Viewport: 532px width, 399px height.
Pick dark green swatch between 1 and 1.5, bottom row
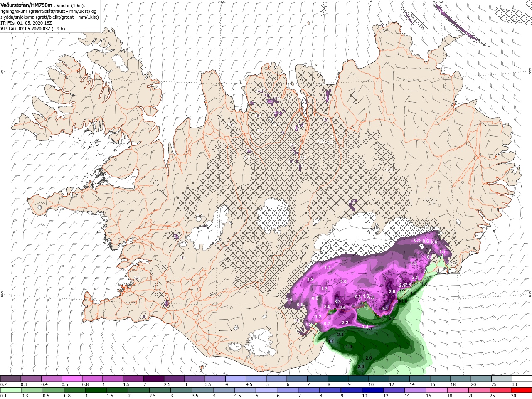coord(96,390)
